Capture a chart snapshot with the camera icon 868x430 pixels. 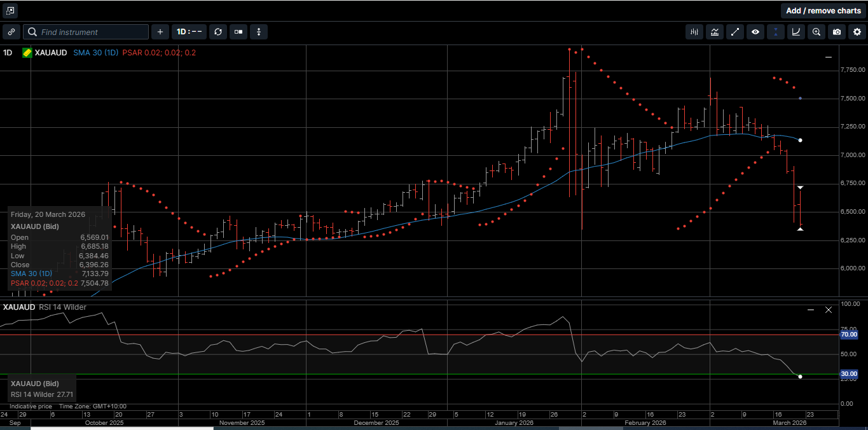(x=837, y=32)
